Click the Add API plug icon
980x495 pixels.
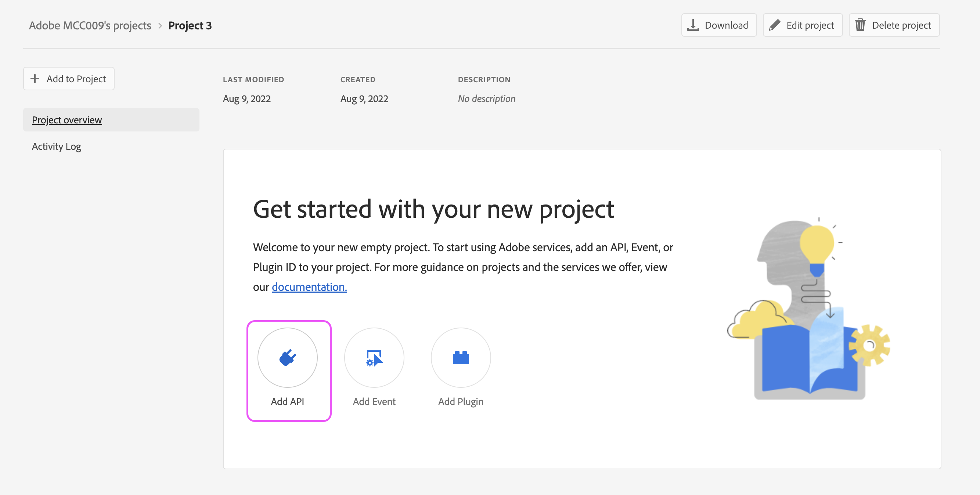click(x=287, y=357)
